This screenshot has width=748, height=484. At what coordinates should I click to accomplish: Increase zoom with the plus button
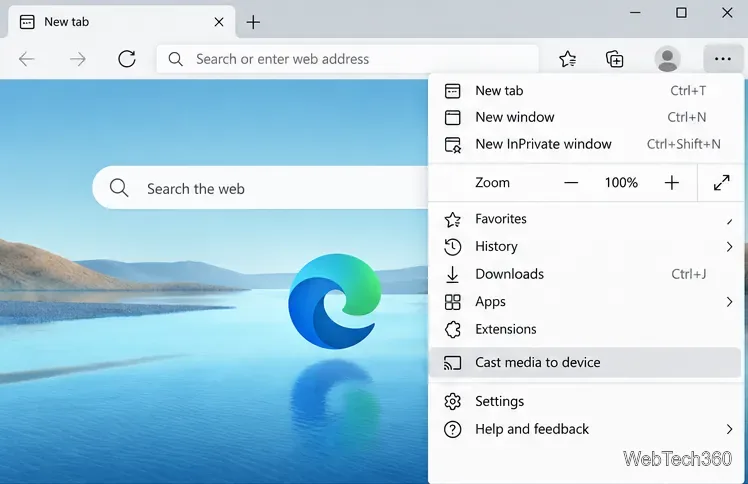(672, 183)
